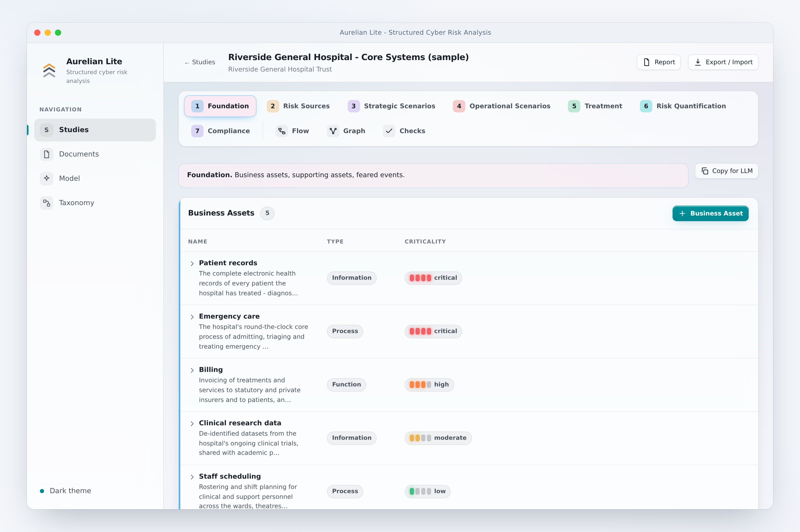Switch to the Risk Sources tab
This screenshot has height=532, width=800.
click(298, 106)
